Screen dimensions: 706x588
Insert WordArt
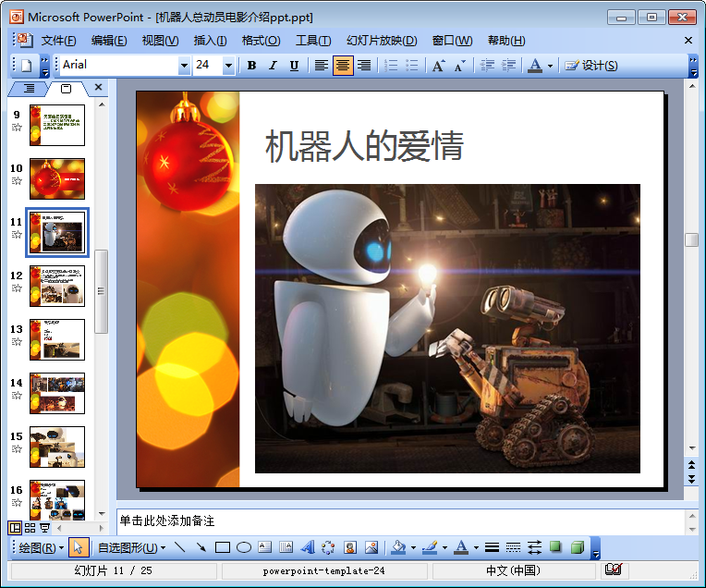point(308,548)
